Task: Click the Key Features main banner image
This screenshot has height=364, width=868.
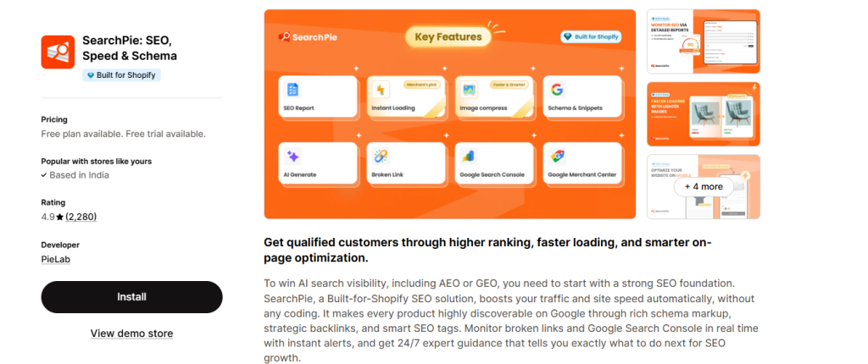Action: [x=449, y=195]
